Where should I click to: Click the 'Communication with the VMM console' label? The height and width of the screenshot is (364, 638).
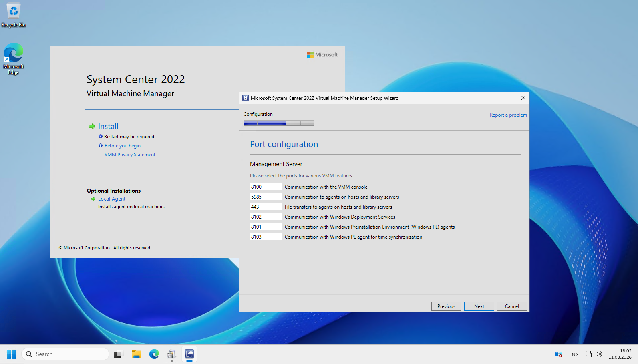(326, 187)
